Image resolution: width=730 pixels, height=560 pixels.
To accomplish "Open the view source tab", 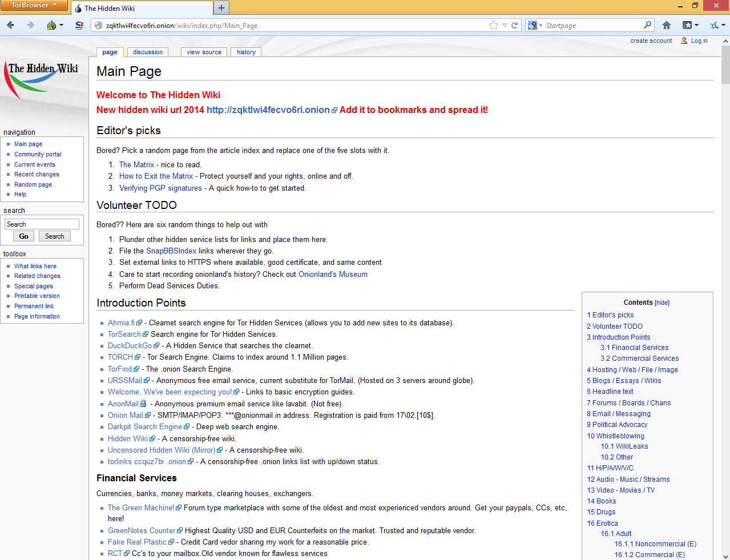I will [x=204, y=52].
